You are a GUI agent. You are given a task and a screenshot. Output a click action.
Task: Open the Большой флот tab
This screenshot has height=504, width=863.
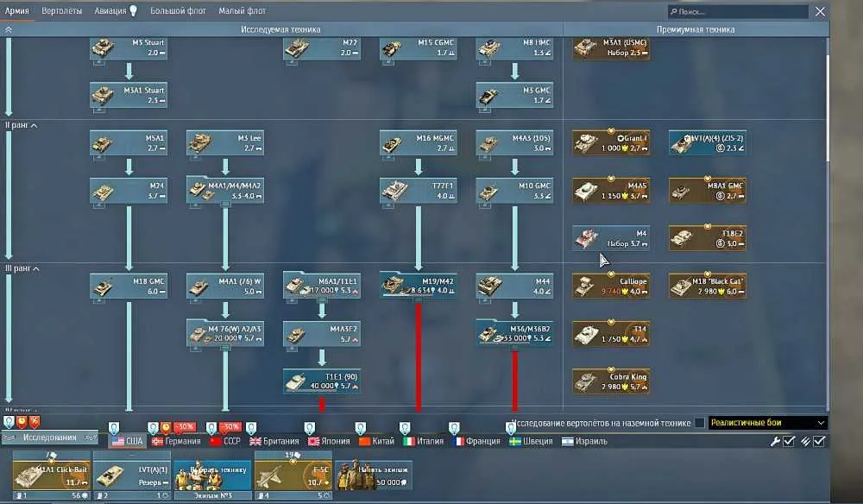point(178,11)
